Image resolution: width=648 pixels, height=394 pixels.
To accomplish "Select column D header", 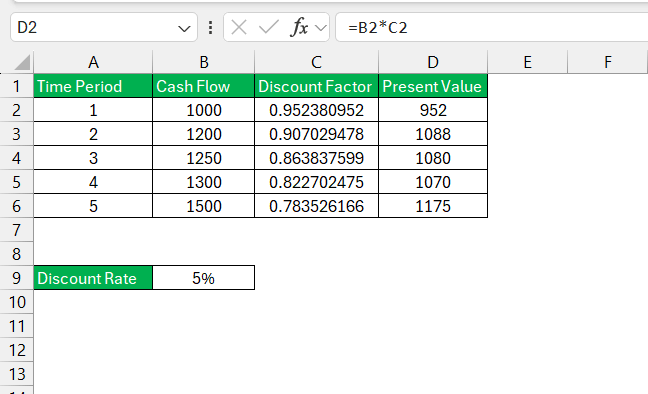I will point(433,62).
